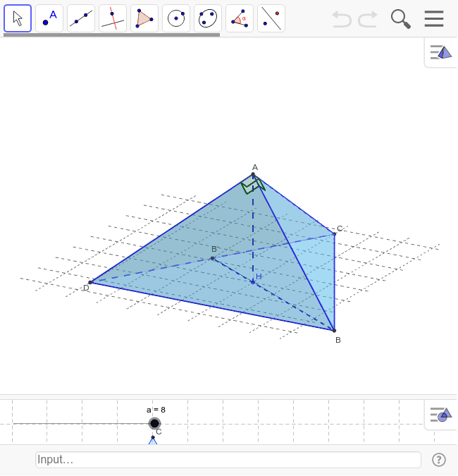Click the slider label a = 8

156,410
